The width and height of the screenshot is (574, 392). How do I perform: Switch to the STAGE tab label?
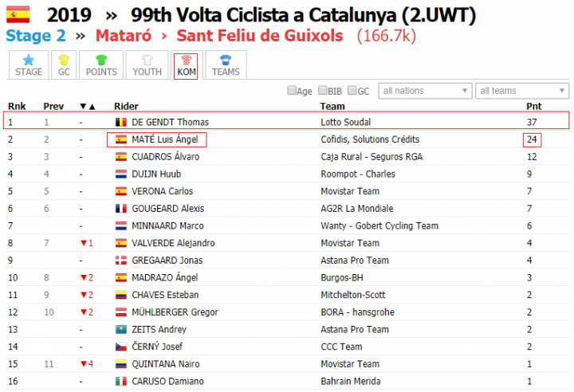[x=29, y=72]
